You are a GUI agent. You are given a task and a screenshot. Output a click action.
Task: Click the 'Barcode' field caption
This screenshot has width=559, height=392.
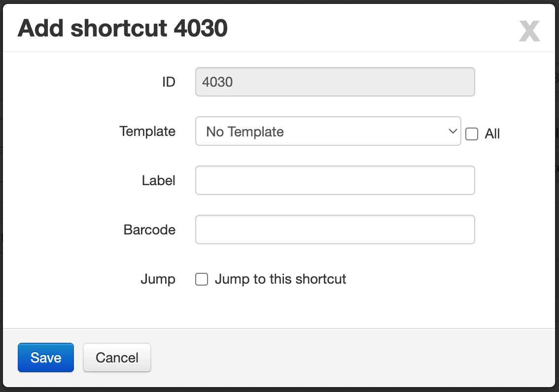149,229
